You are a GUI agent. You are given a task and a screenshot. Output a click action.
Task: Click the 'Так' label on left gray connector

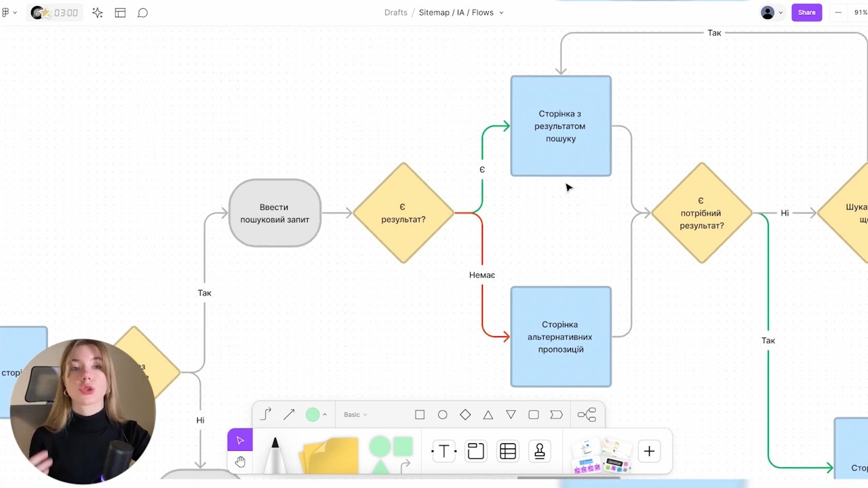tap(205, 293)
